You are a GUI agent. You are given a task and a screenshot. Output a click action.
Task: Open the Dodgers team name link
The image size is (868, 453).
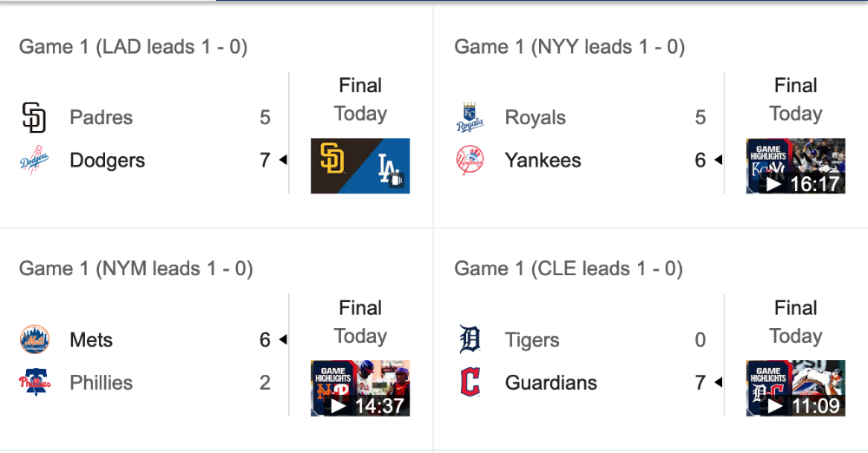pyautogui.click(x=108, y=160)
